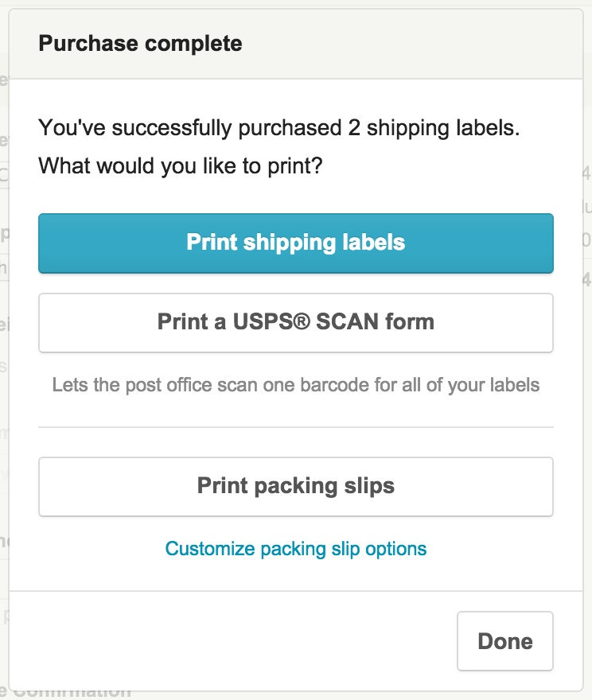Click the word slips in Print packing slips

tap(369, 486)
